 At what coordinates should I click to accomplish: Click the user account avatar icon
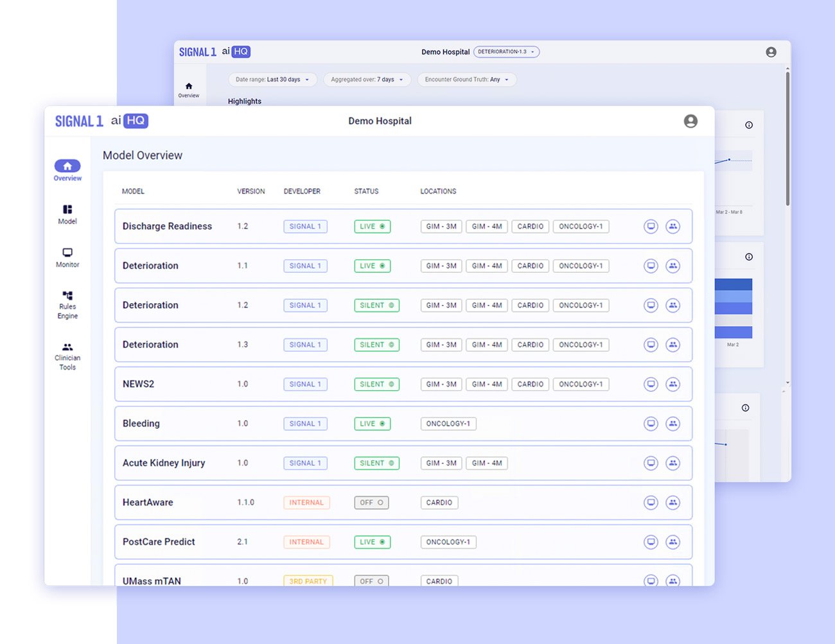point(690,121)
